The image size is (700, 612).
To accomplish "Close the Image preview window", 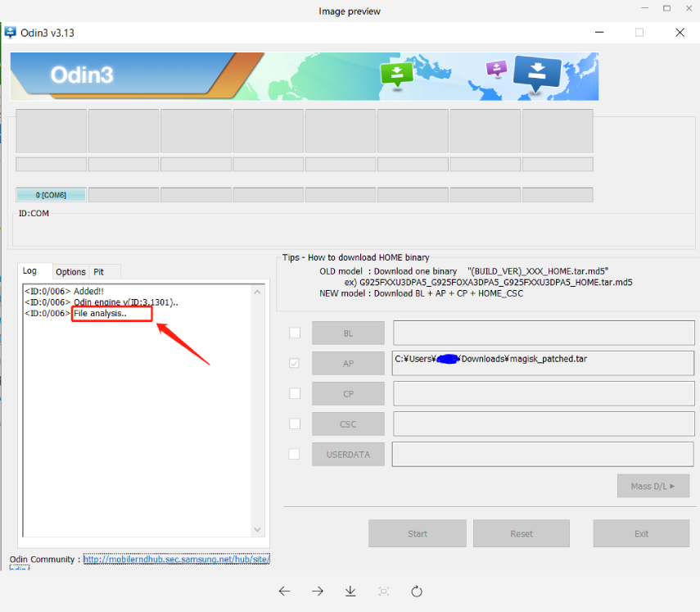I will coord(689,8).
